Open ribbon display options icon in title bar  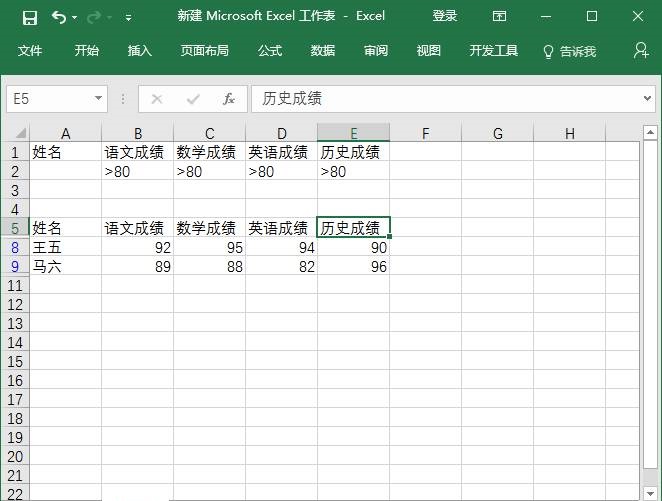499,16
